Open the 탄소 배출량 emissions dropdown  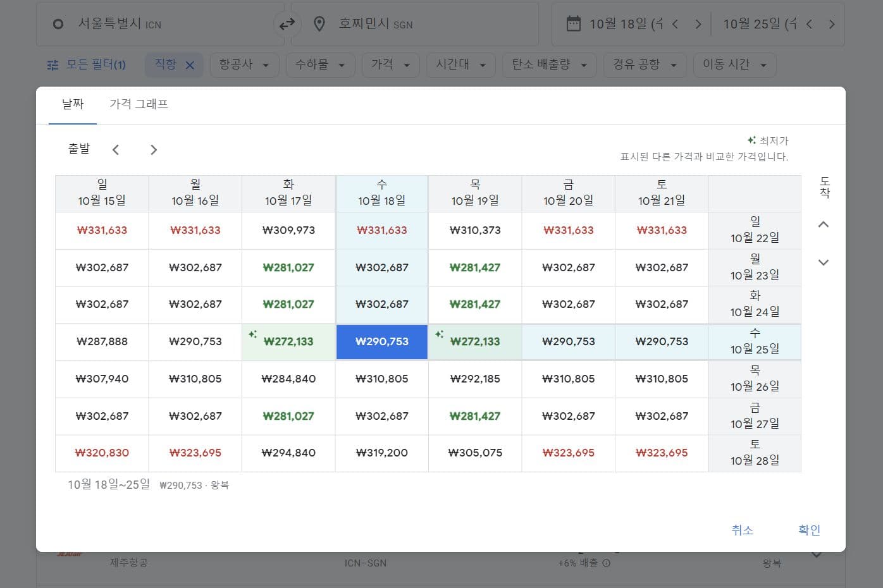(x=548, y=64)
